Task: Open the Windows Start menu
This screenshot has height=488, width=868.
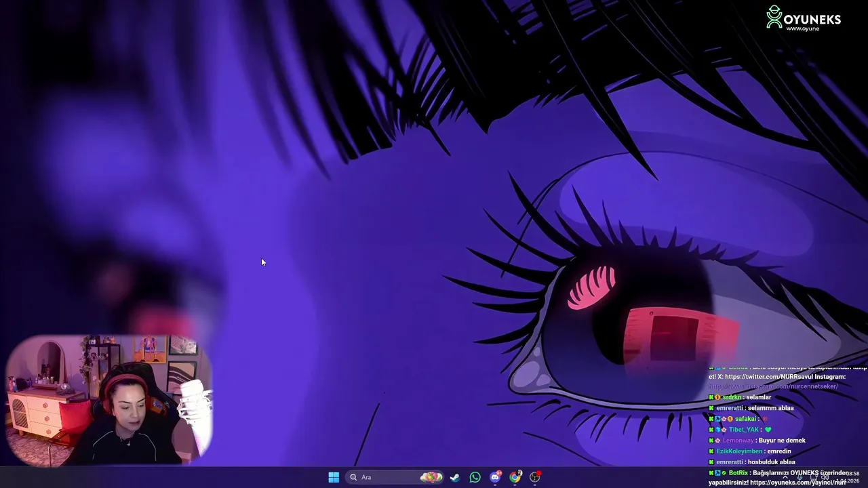Action: [334, 477]
